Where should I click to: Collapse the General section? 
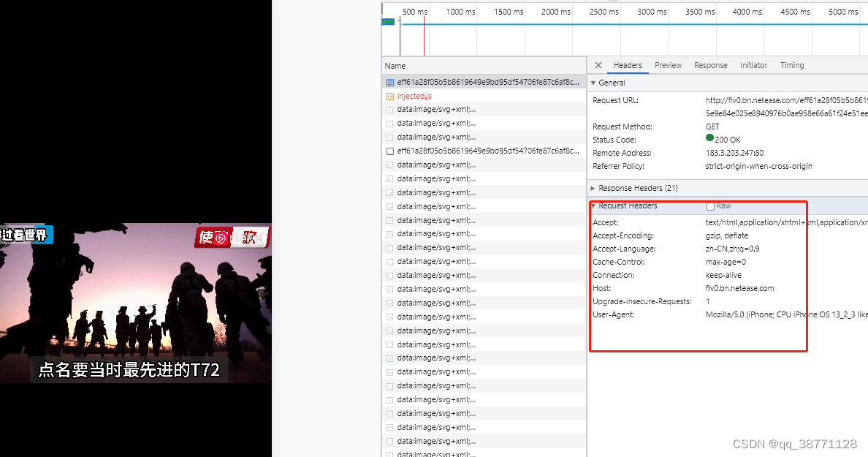tap(593, 83)
